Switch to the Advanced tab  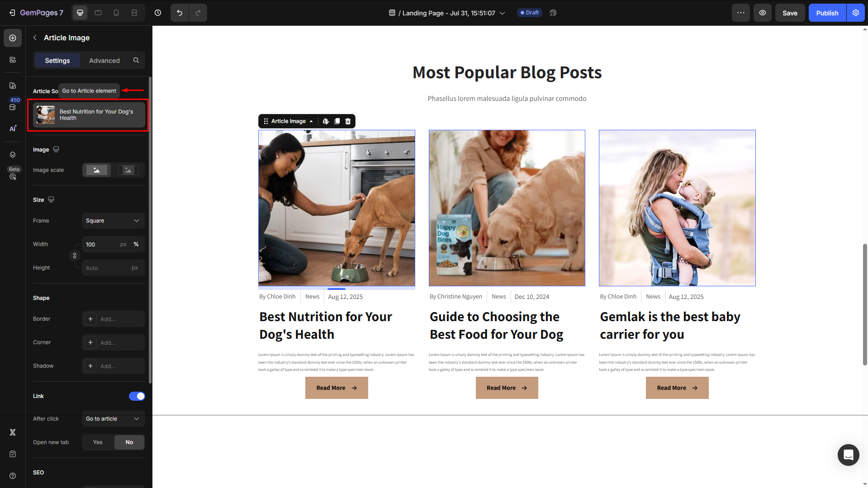104,60
